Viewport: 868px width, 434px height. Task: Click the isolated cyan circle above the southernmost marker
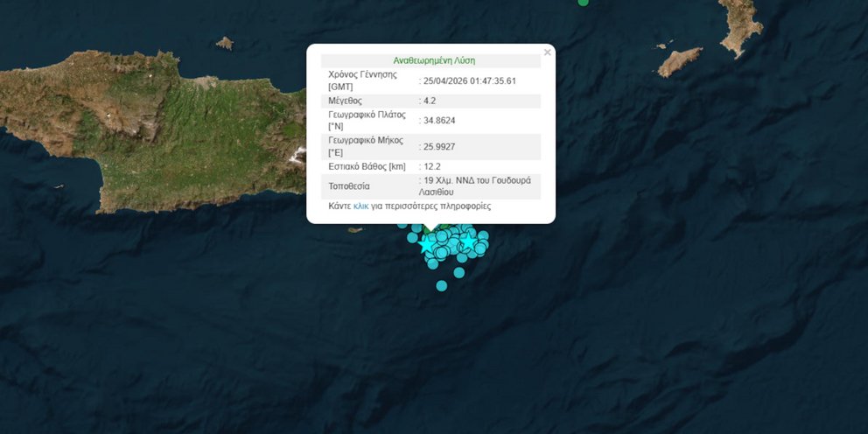click(458, 272)
